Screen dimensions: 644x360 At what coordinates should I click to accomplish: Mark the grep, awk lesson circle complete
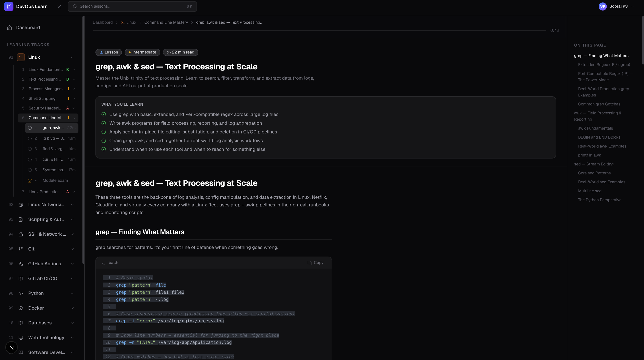tap(30, 128)
